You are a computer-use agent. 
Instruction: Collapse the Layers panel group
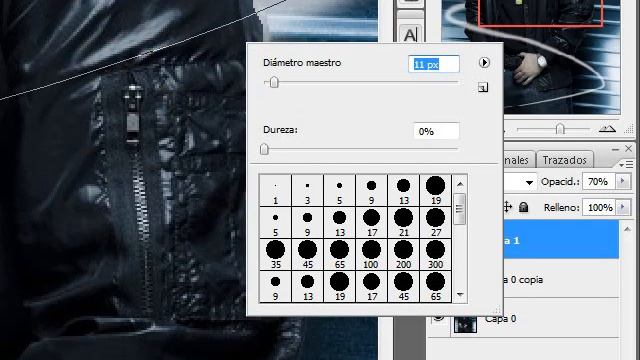tap(616, 149)
